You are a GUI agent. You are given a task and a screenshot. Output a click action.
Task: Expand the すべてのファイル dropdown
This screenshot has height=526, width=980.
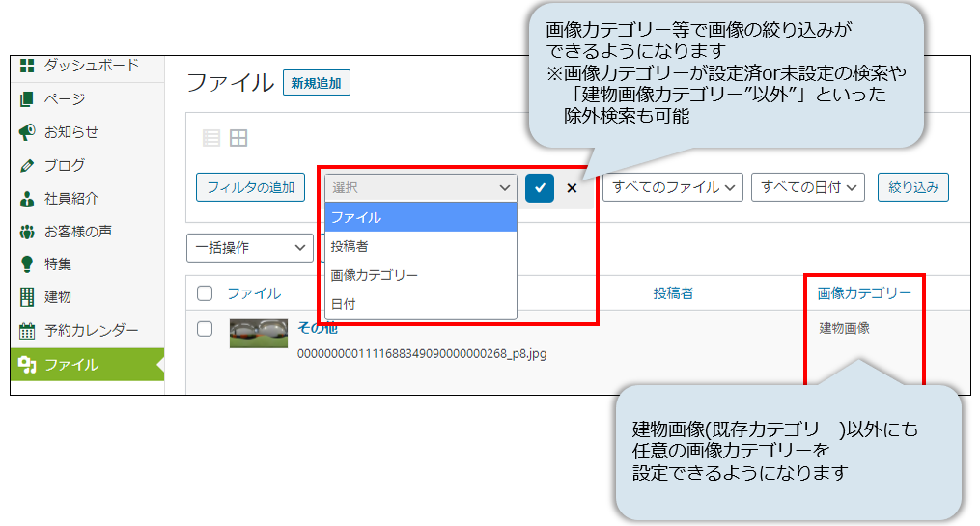pyautogui.click(x=672, y=187)
